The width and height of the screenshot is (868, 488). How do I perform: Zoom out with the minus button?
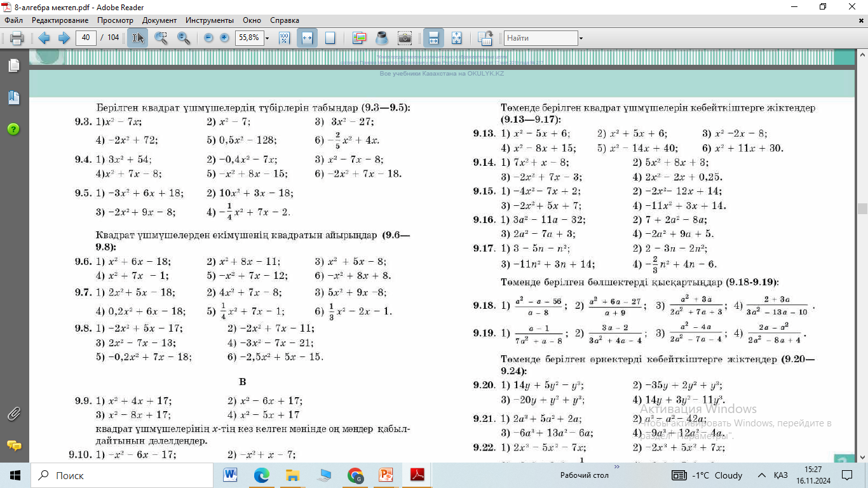point(208,38)
